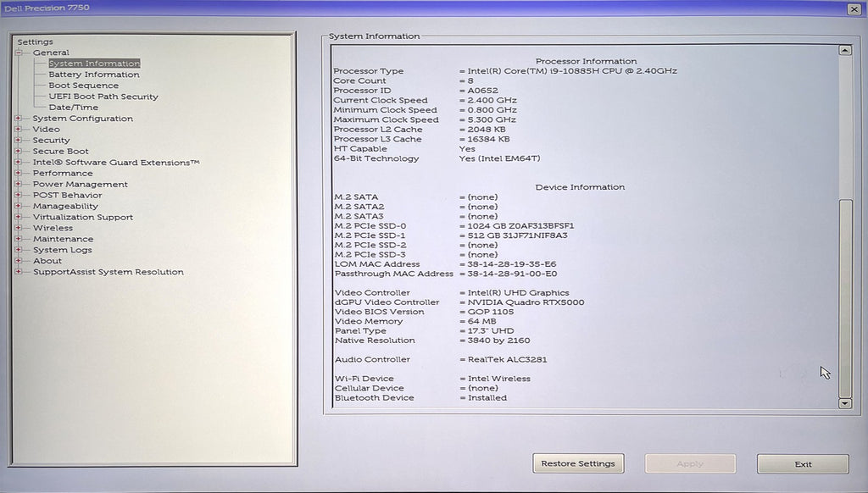This screenshot has width=868, height=493.
Task: Open Boot Sequence settings
Action: pyautogui.click(x=84, y=86)
